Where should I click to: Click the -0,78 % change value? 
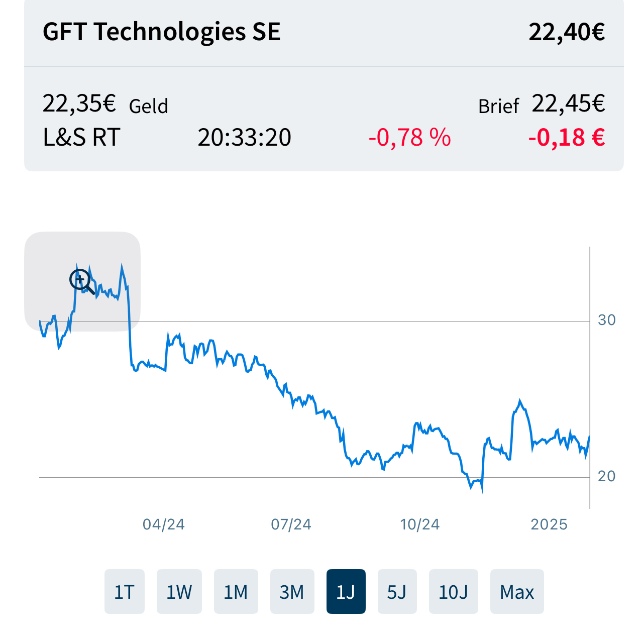point(410,137)
